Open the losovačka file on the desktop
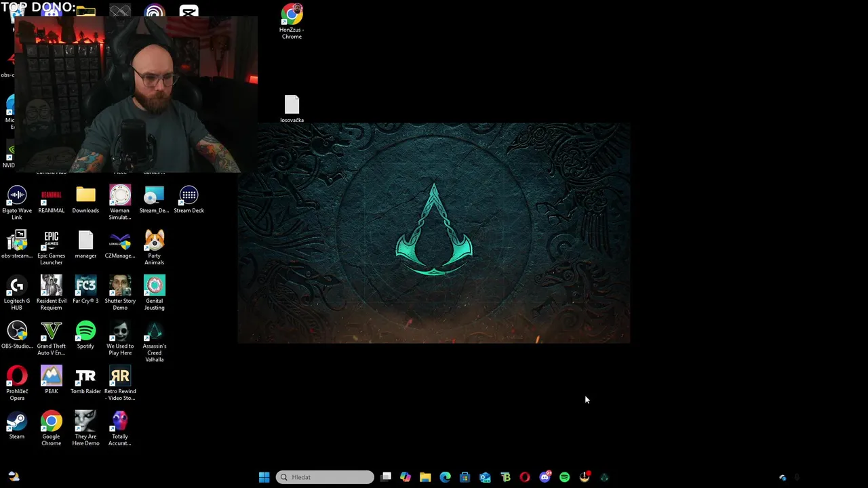This screenshot has width=868, height=488. pyautogui.click(x=292, y=109)
